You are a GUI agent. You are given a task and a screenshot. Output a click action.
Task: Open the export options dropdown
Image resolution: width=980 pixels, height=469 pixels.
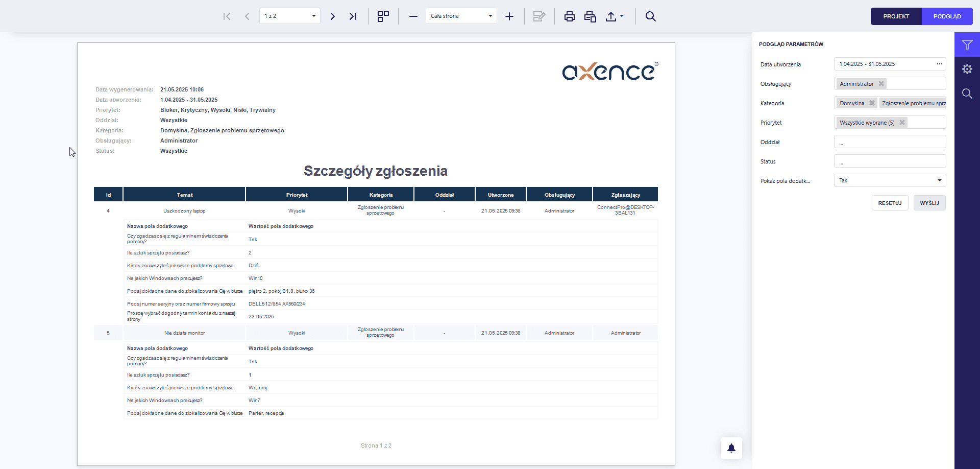click(x=615, y=16)
